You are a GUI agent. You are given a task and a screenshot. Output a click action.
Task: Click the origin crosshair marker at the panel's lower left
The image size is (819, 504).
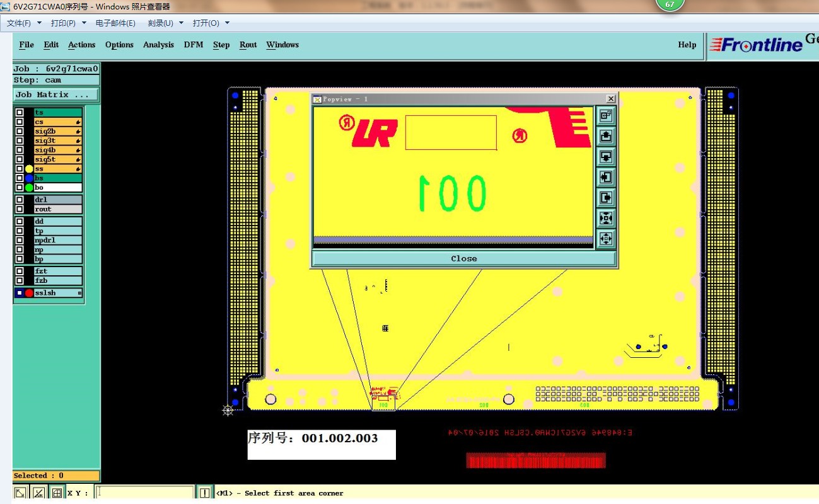228,410
